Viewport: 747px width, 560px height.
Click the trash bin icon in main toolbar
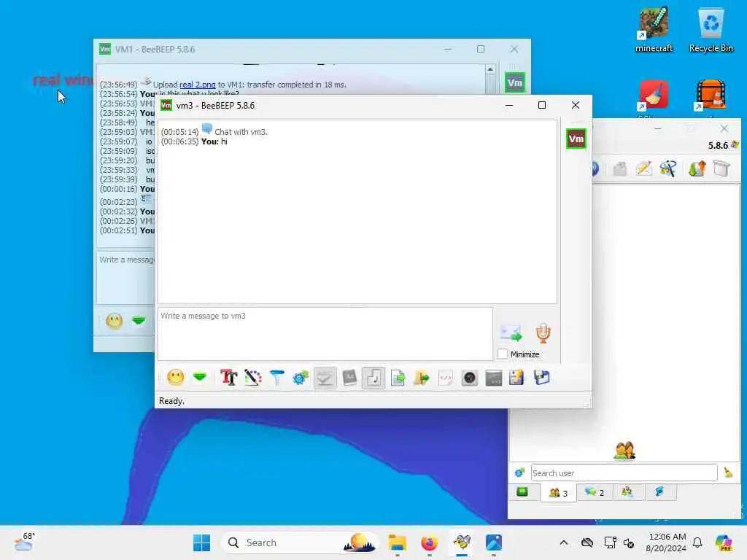click(x=721, y=168)
